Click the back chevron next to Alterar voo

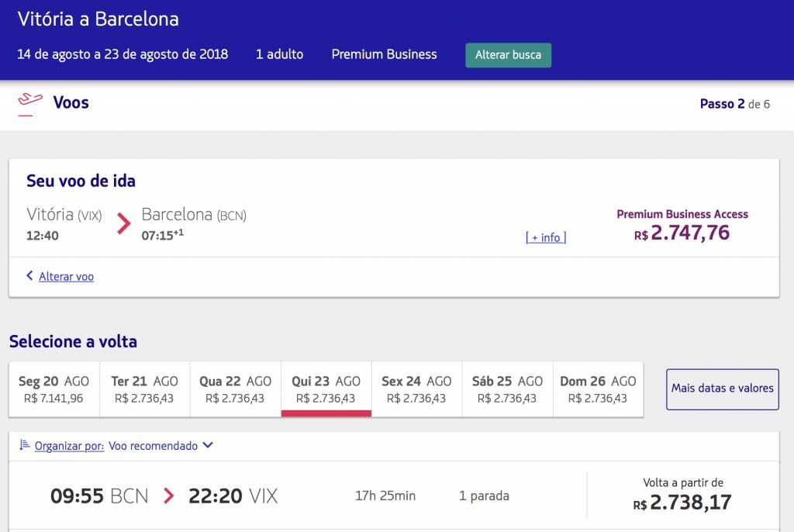(x=29, y=276)
